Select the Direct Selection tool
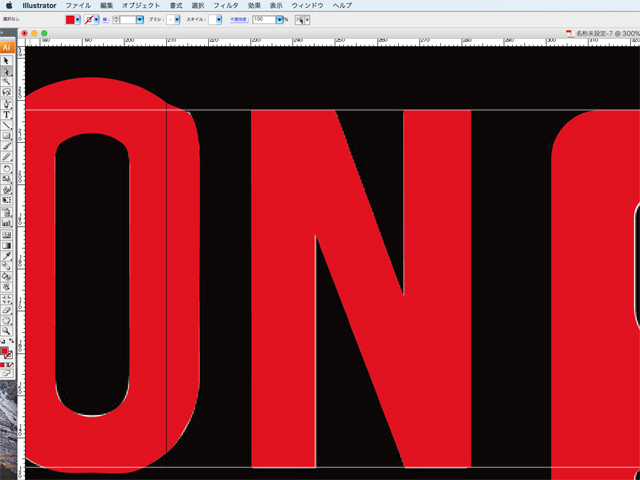Screen dimensions: 640x480 click(x=7, y=71)
